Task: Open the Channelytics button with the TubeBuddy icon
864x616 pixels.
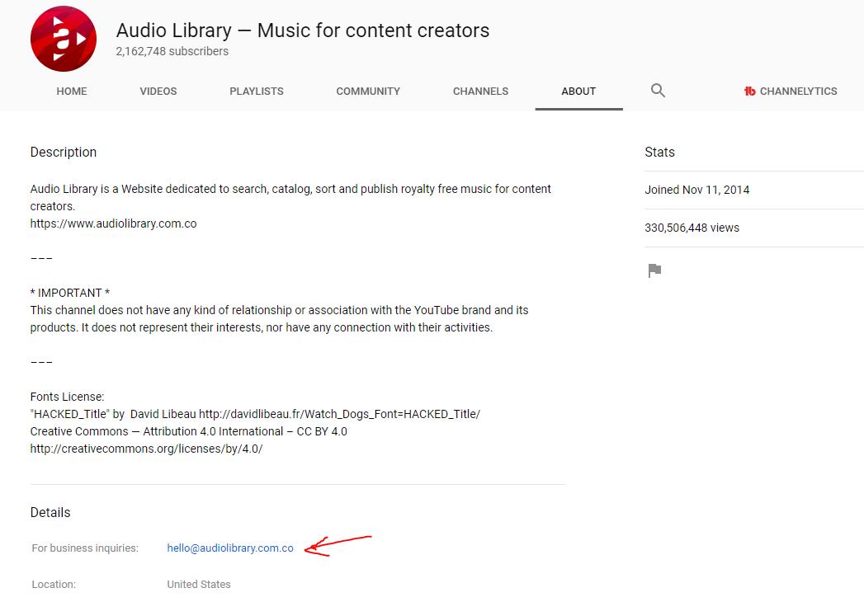Action: click(791, 92)
